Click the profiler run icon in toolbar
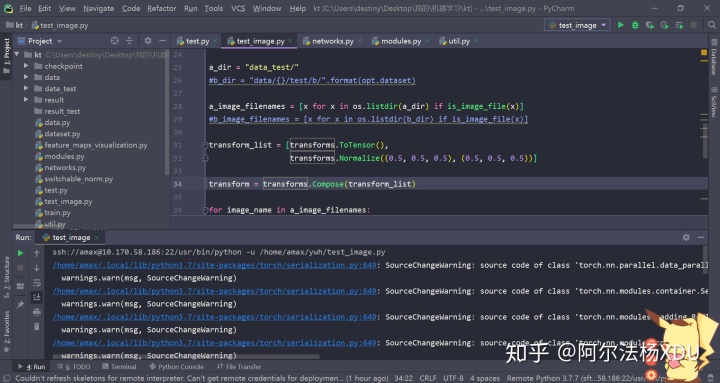 664,25
